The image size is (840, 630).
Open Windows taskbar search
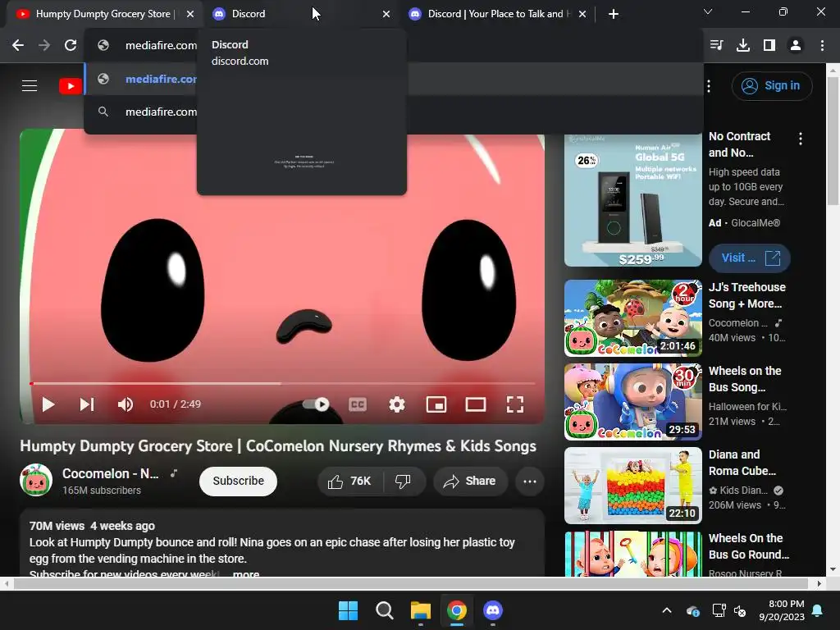pos(384,610)
